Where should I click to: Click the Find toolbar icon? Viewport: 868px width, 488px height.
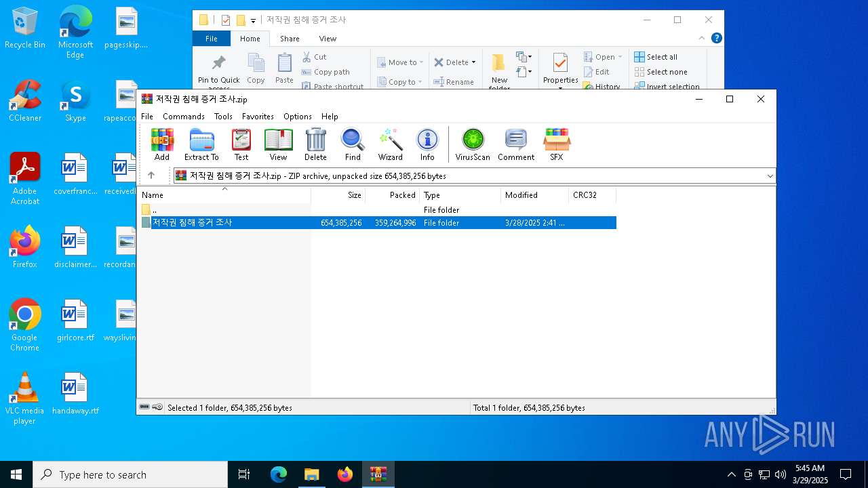click(353, 144)
